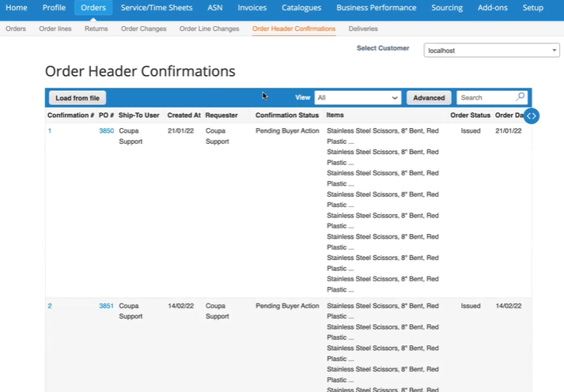Viewport: 564px width, 392px height.
Task: Open confirmation number 2 link
Action: coord(50,306)
